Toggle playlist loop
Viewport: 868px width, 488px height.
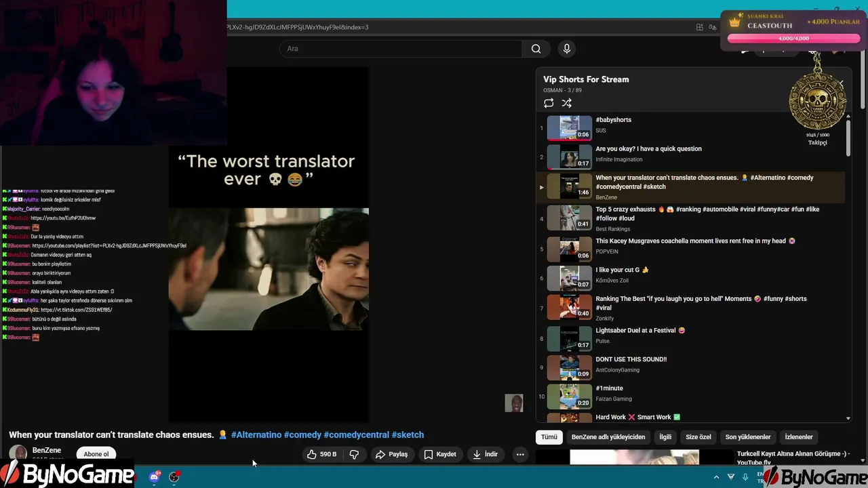pyautogui.click(x=549, y=103)
